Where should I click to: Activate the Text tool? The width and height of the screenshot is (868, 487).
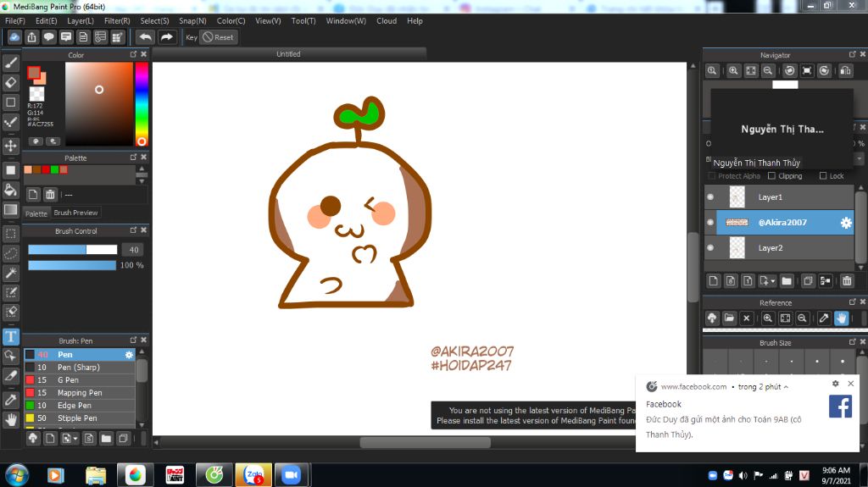(11, 336)
